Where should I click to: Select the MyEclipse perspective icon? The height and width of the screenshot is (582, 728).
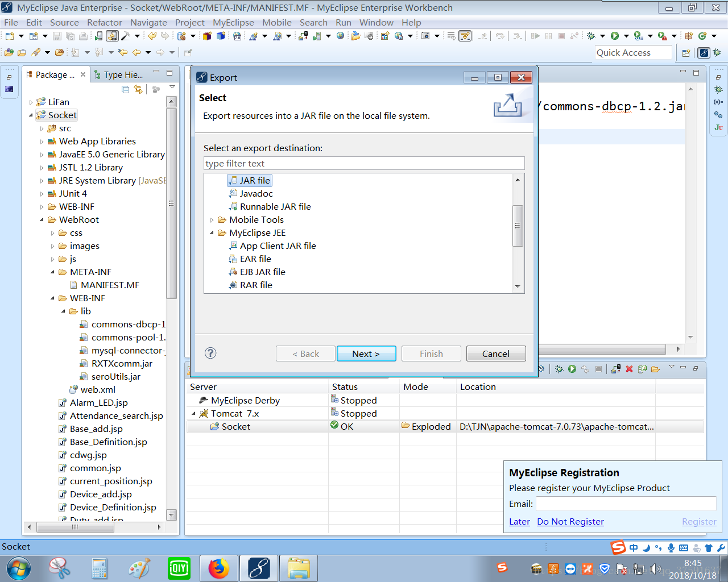point(704,53)
